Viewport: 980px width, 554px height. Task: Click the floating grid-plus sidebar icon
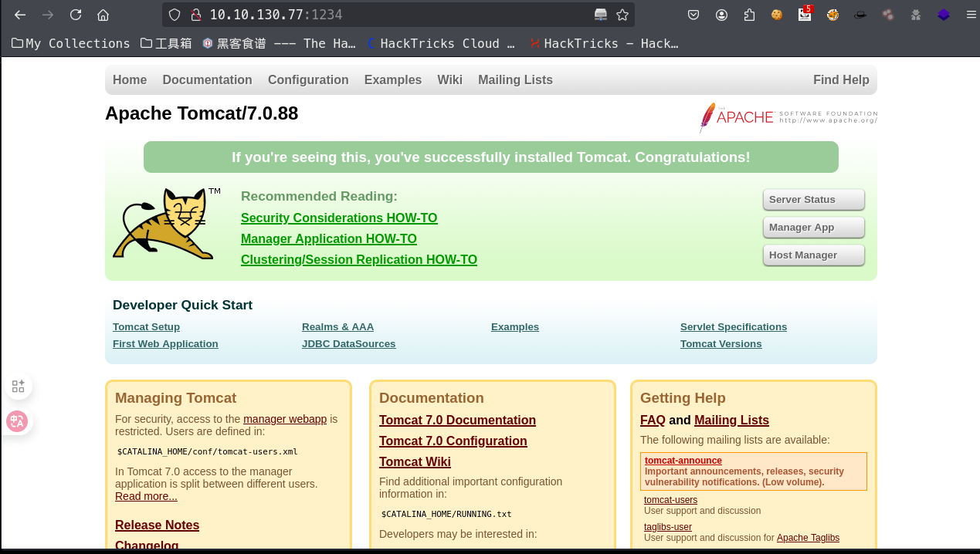pyautogui.click(x=18, y=387)
